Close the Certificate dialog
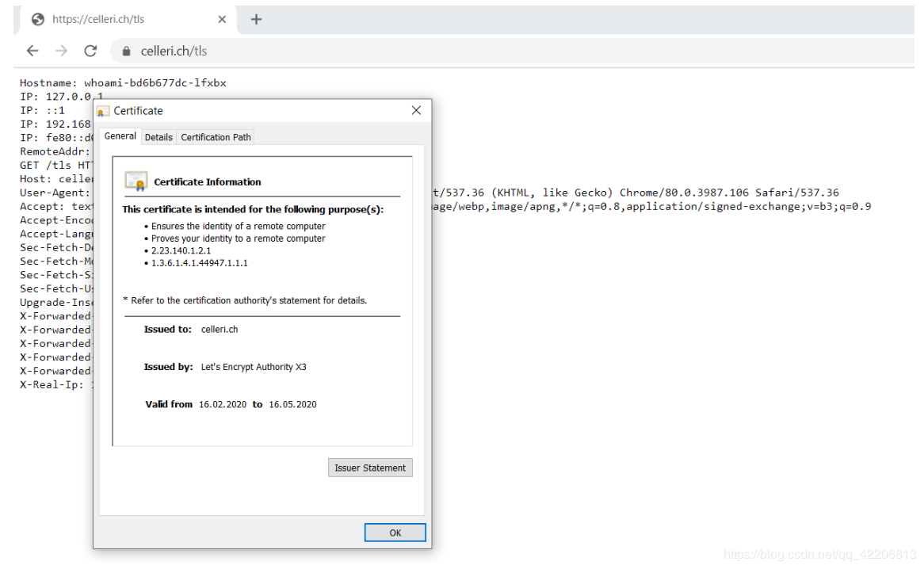The image size is (924, 569). coord(416,111)
